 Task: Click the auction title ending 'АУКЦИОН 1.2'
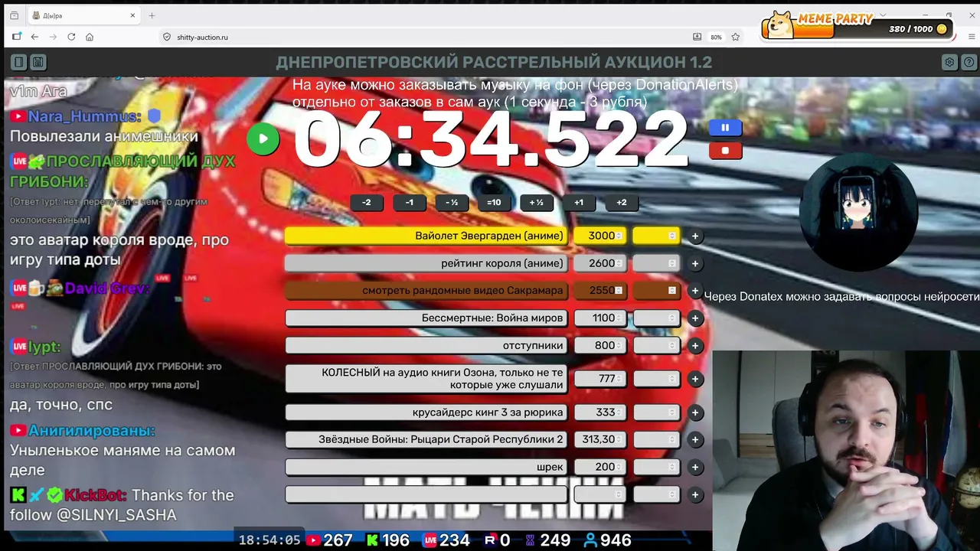(494, 63)
